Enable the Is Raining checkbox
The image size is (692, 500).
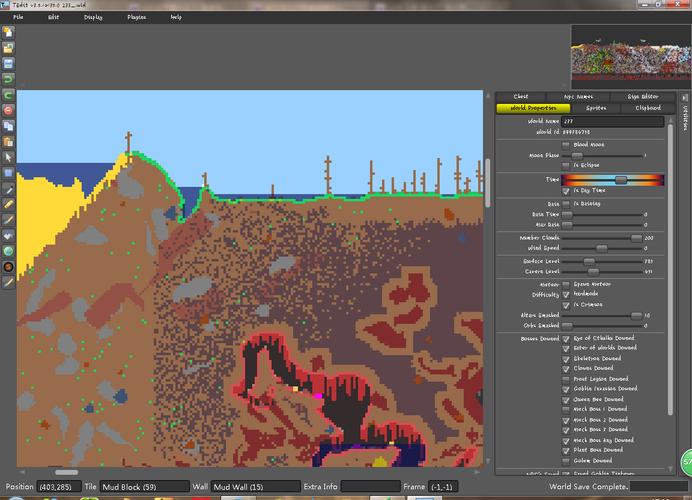coord(566,204)
